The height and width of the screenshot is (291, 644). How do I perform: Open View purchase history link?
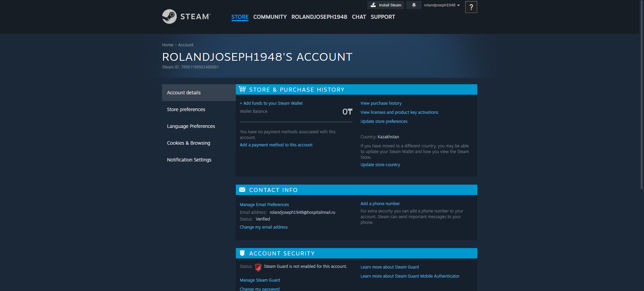tap(381, 103)
